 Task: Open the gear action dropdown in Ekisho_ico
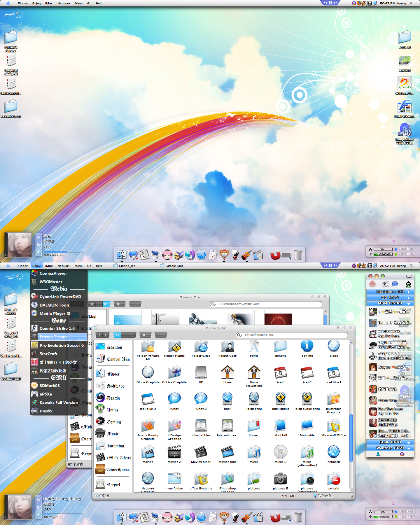[145, 335]
